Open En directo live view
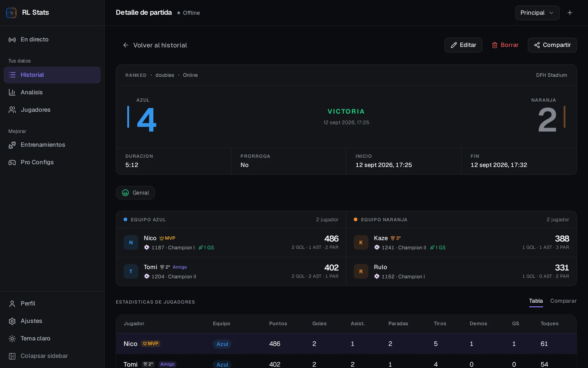588x368 pixels. (52, 40)
